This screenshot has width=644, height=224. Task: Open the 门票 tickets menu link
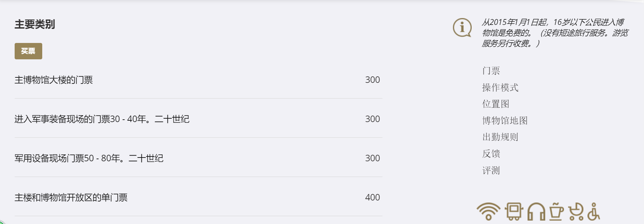pos(491,71)
